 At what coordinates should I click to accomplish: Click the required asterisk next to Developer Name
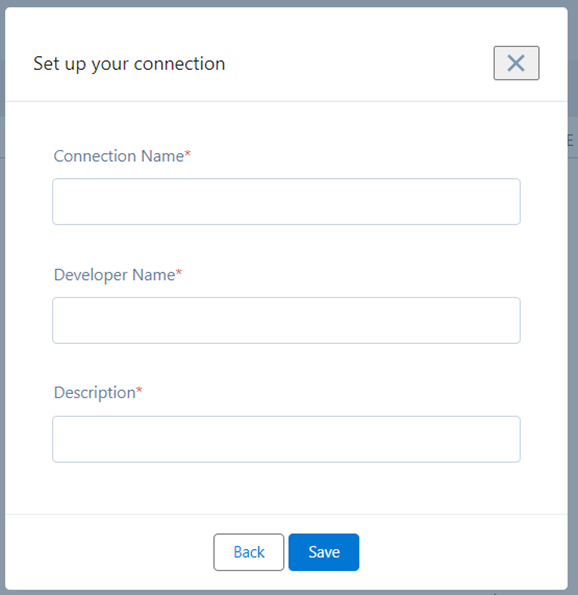(x=179, y=272)
